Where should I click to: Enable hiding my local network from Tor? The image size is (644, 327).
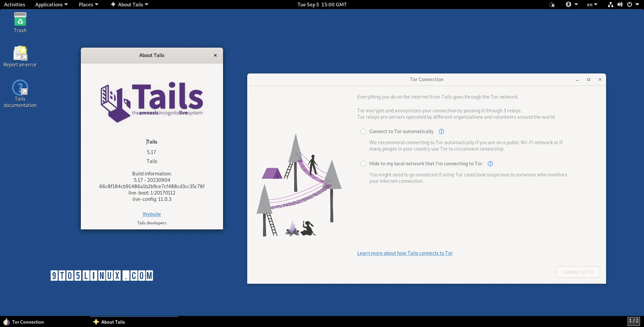[x=364, y=164]
